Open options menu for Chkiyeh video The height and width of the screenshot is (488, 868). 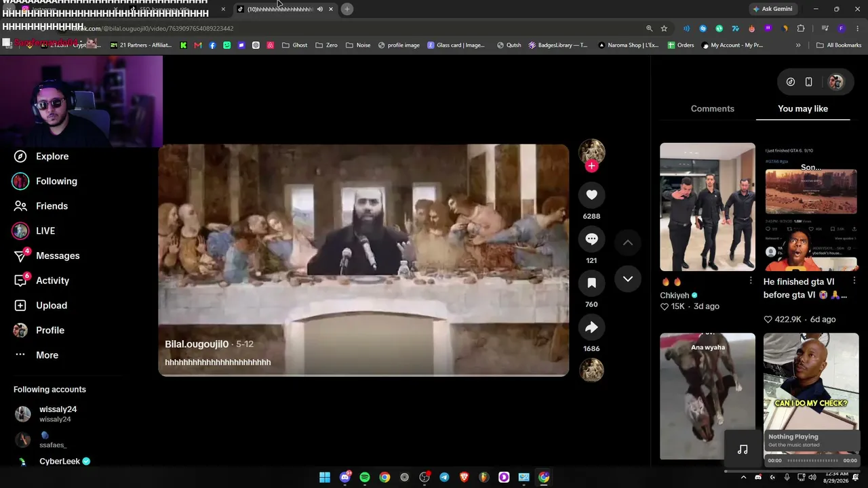[x=751, y=281]
